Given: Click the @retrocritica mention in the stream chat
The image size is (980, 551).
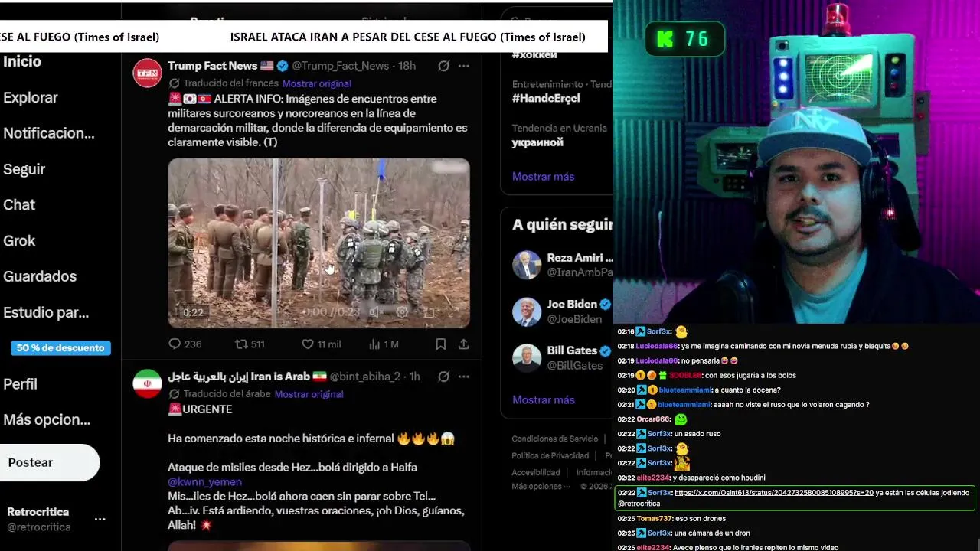Looking at the screenshot, I should [639, 504].
